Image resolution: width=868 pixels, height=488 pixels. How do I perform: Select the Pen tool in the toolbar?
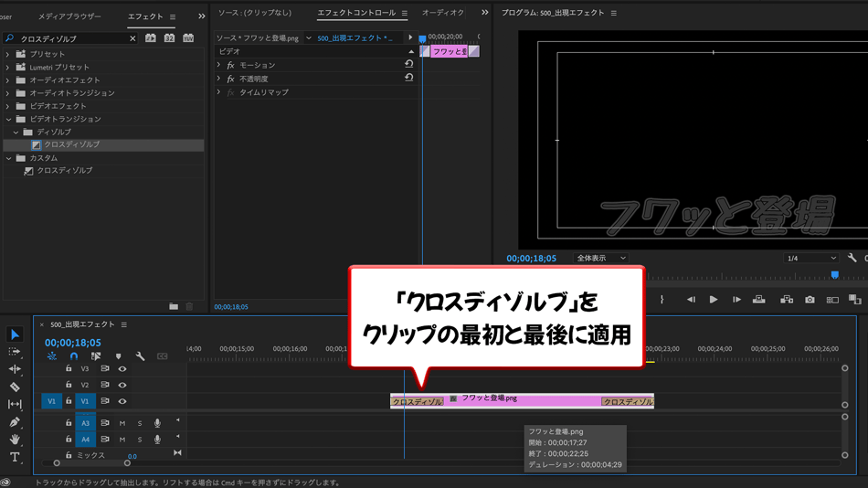(x=15, y=422)
